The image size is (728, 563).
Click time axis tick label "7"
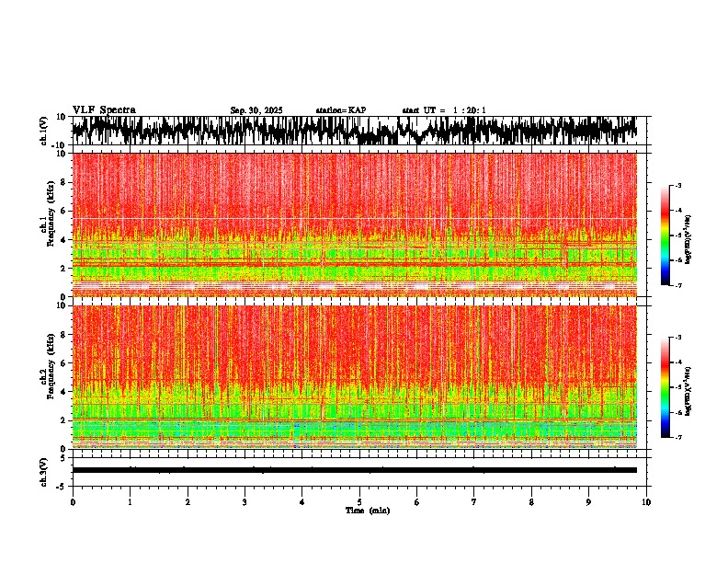pyautogui.click(x=474, y=502)
